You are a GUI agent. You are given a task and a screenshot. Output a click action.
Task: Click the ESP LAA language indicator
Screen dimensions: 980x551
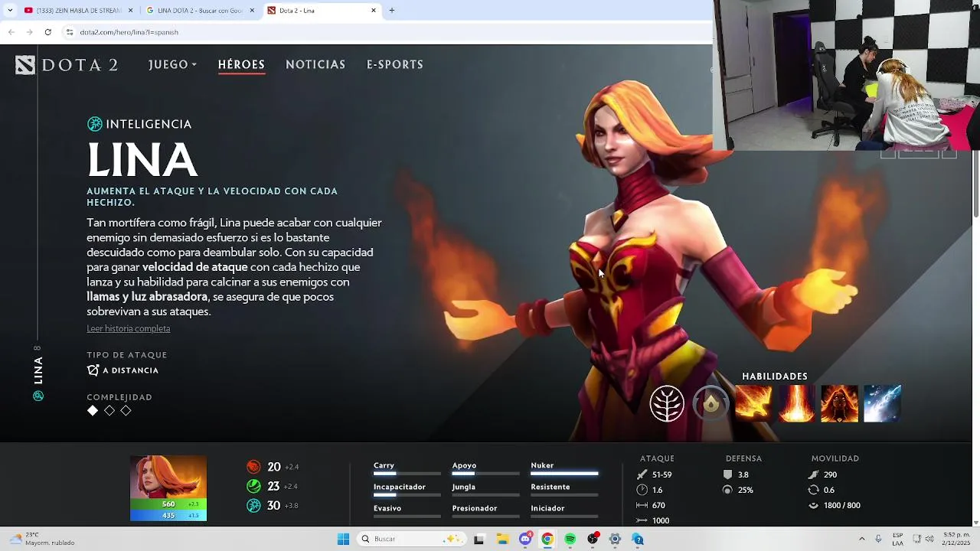pos(897,539)
